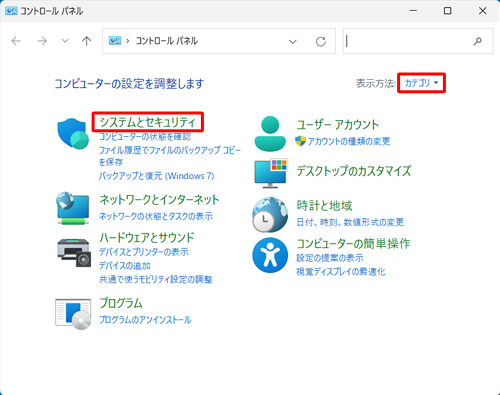The image size is (500, 395).
Task: Click アカウントの種類の変更 link
Action: click(x=349, y=141)
